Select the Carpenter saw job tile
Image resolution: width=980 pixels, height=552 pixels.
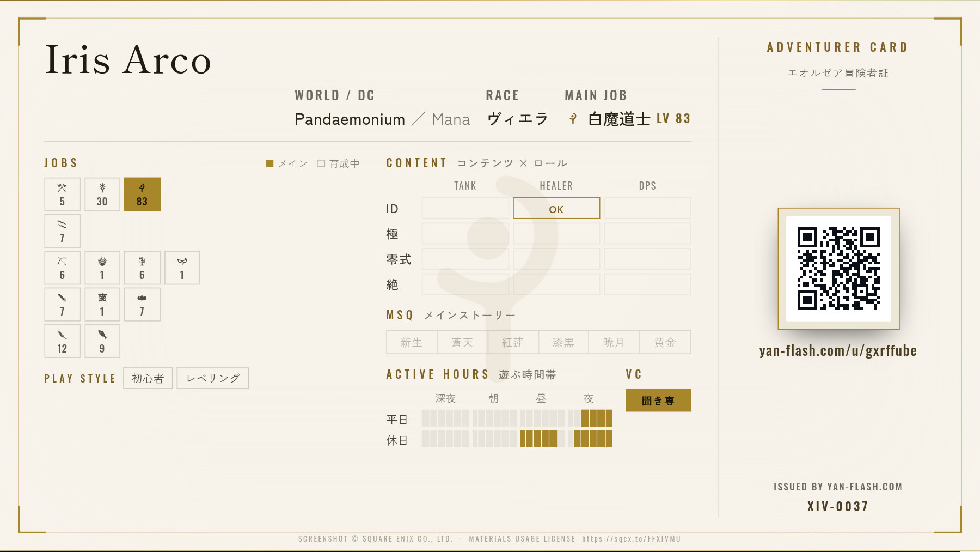(63, 305)
